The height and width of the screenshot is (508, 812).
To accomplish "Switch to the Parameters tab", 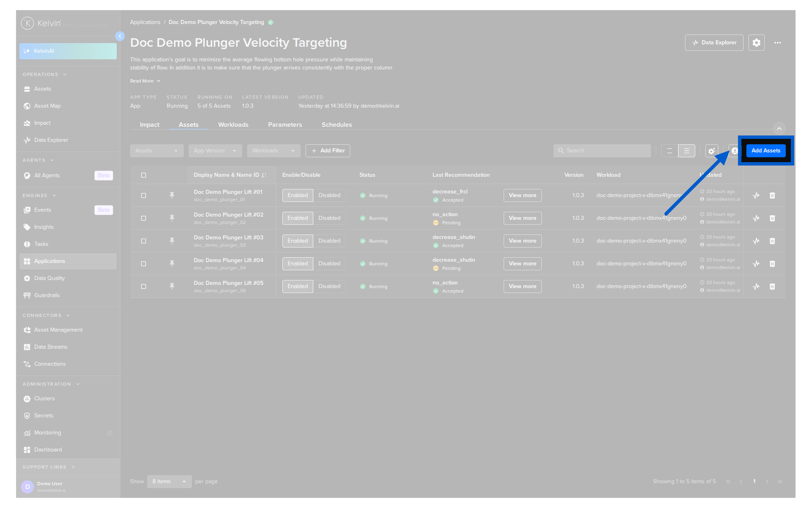I will coord(285,125).
